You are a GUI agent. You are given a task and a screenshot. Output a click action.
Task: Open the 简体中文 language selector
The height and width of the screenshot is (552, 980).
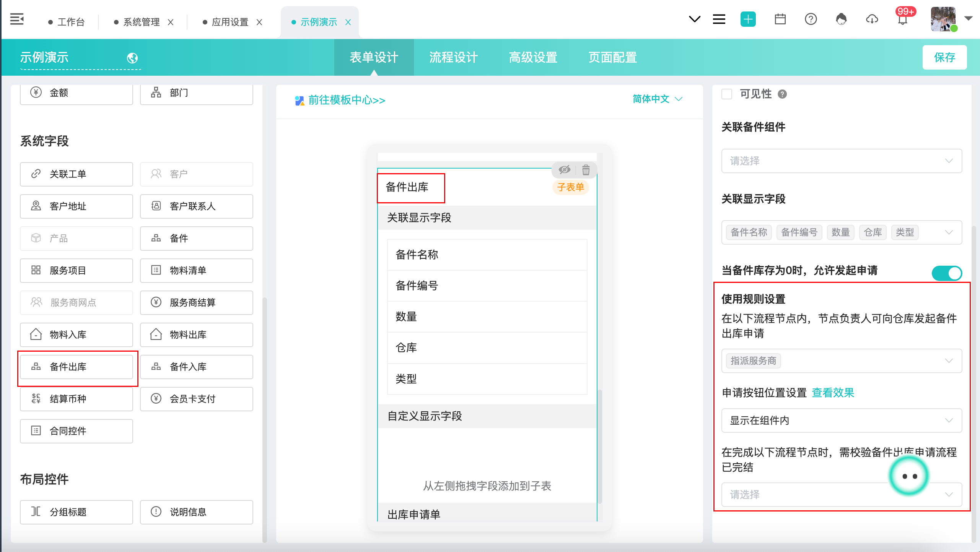tap(657, 99)
